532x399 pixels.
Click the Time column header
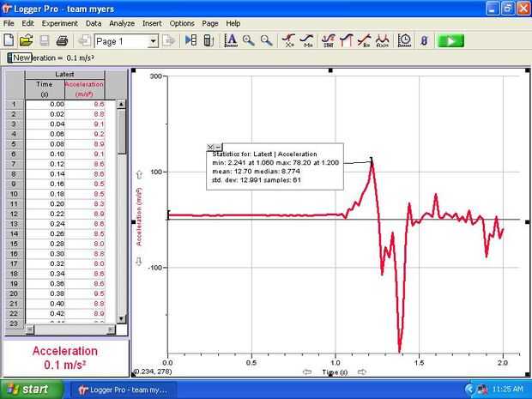click(x=45, y=89)
